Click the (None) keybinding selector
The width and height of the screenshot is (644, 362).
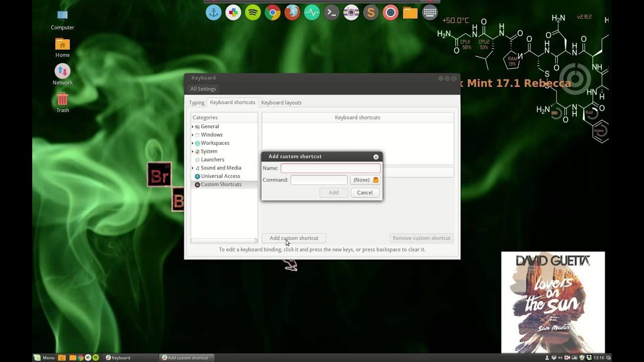pos(365,179)
